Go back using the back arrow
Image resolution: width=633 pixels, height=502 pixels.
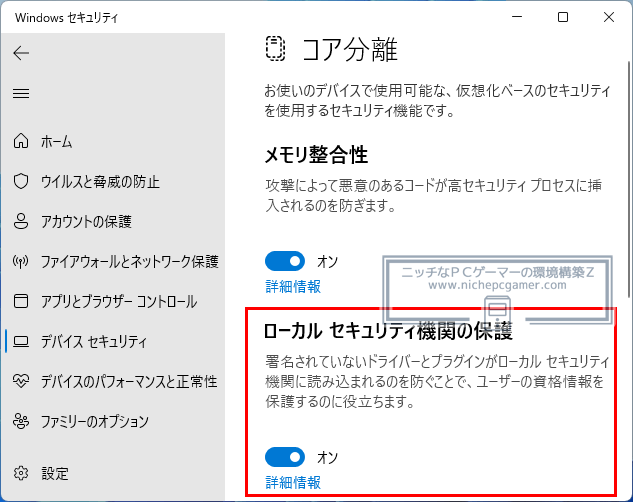coord(21,53)
